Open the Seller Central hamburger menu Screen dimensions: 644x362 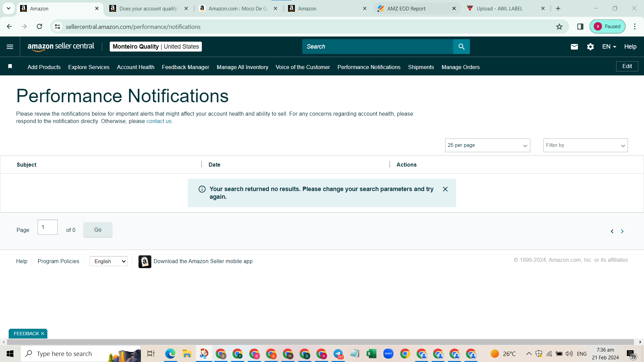point(10,47)
